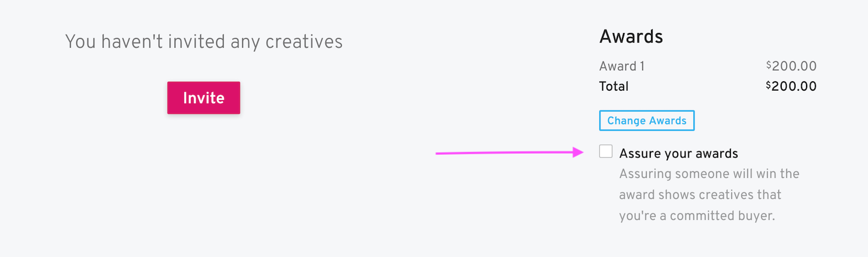The width and height of the screenshot is (868, 257).
Task: Click the bold Total label
Action: pos(614,86)
